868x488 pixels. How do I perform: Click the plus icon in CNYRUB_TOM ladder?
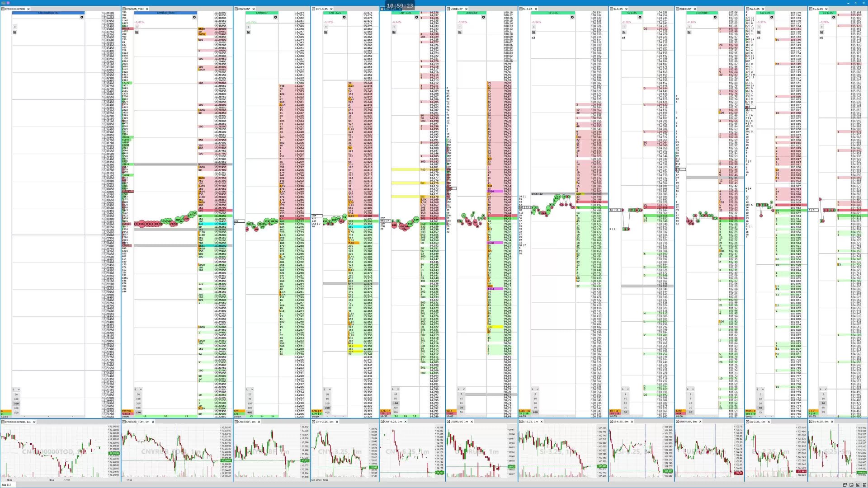pos(137,27)
